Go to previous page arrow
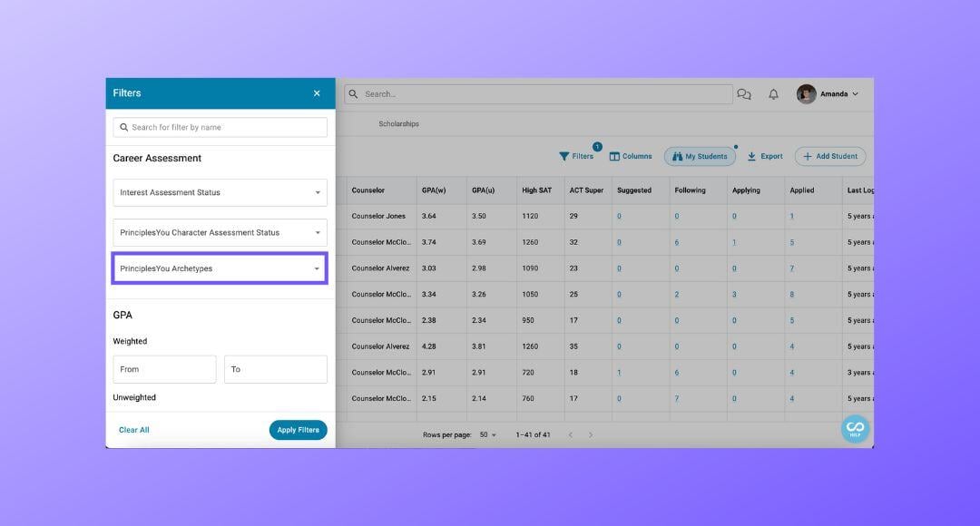This screenshot has height=526, width=980. [x=571, y=434]
